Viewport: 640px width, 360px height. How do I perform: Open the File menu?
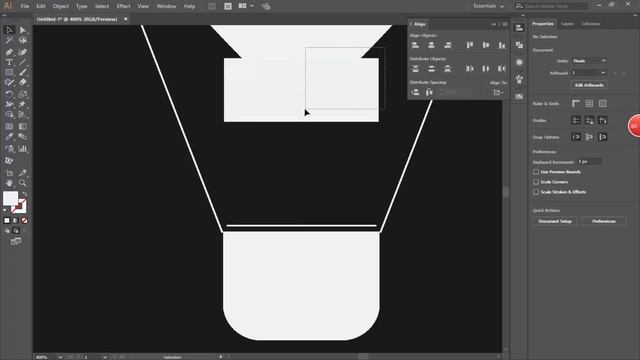pos(25,6)
